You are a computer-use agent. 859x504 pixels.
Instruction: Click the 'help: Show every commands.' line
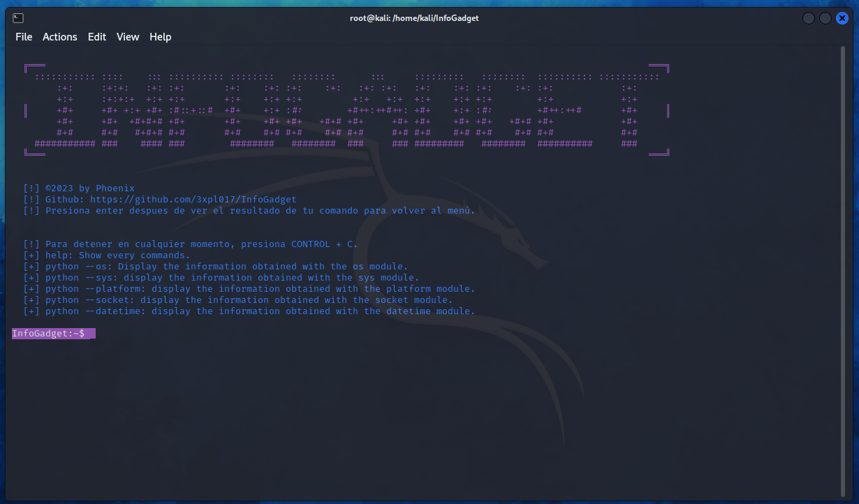coord(107,255)
